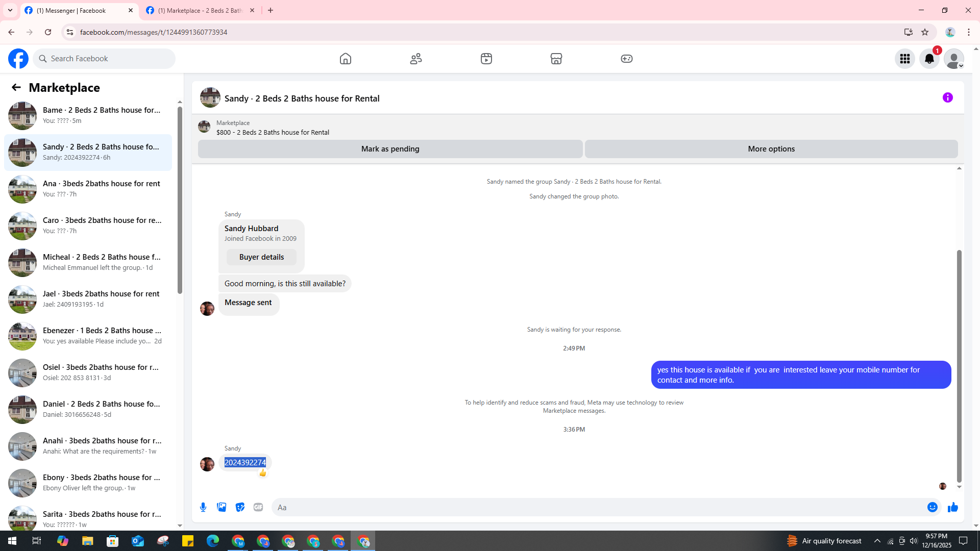Viewport: 980px width, 551px height.
Task: Focus the Search Facebook field
Action: (x=104, y=59)
